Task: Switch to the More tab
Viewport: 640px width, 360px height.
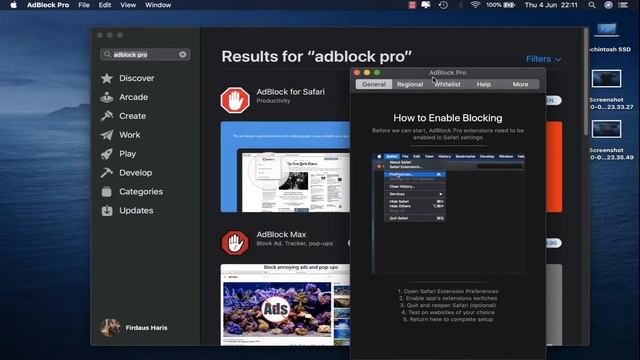Action: [x=520, y=84]
